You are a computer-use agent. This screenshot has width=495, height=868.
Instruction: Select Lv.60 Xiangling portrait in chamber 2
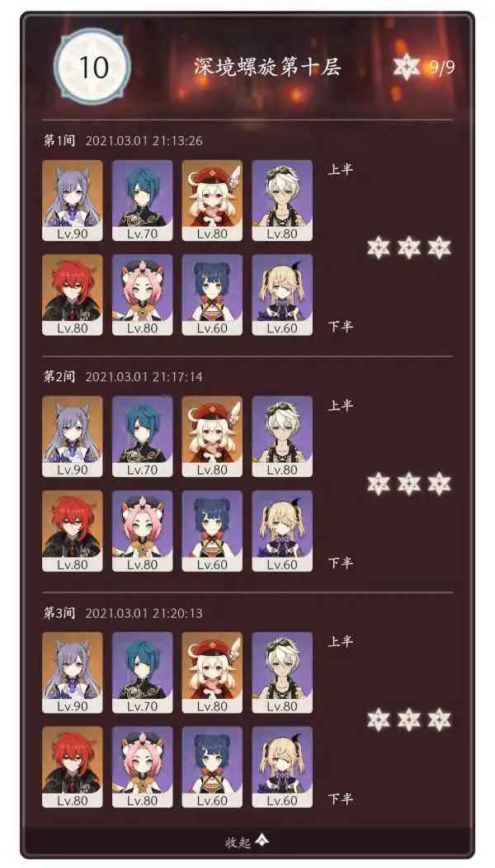click(212, 531)
